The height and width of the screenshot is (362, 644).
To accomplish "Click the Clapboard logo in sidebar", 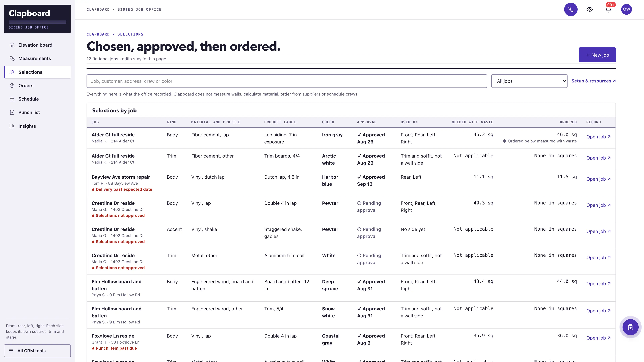I will tap(37, 19).
